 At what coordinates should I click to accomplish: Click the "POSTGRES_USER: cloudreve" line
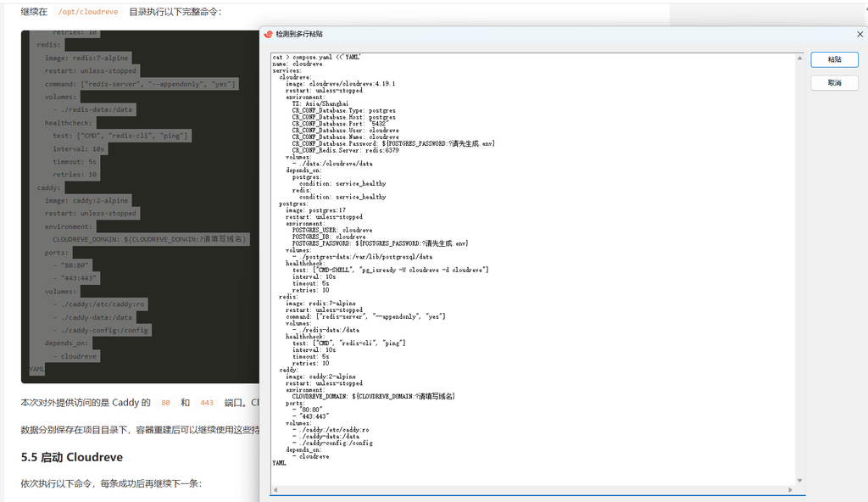tap(332, 230)
